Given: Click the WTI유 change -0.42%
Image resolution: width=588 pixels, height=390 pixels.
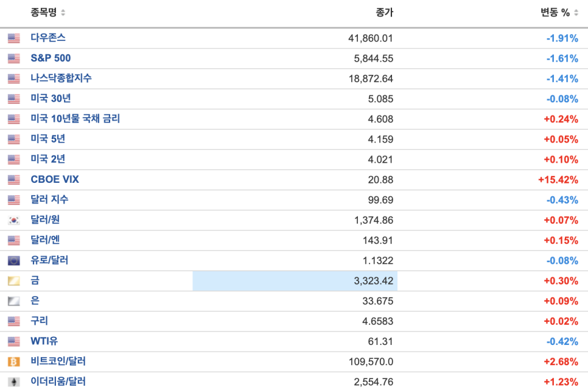Looking at the screenshot, I should click(x=562, y=342).
